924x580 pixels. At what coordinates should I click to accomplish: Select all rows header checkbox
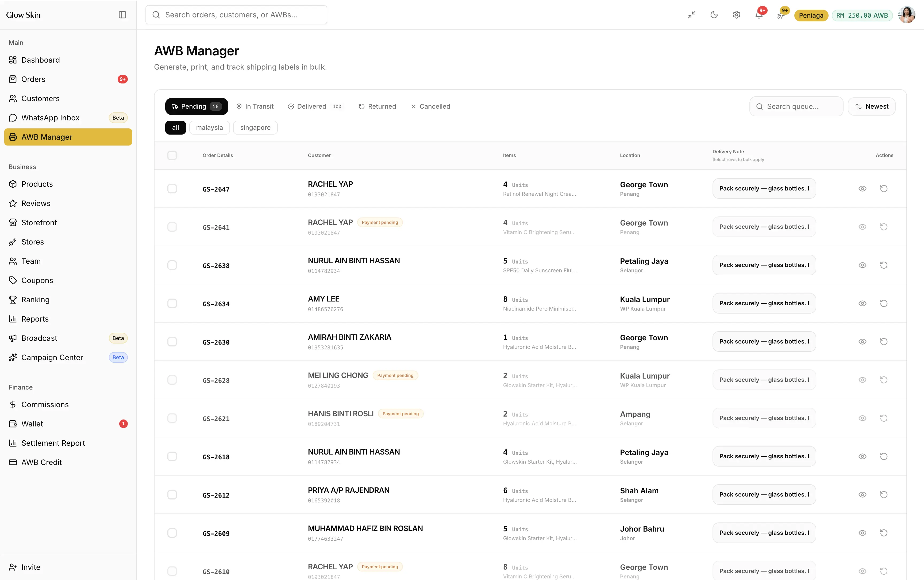point(172,155)
